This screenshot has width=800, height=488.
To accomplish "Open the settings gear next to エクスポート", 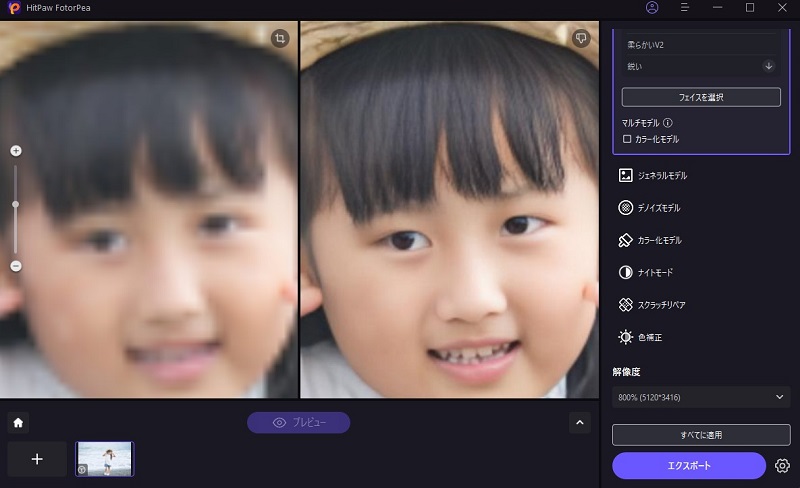I will pyautogui.click(x=782, y=466).
